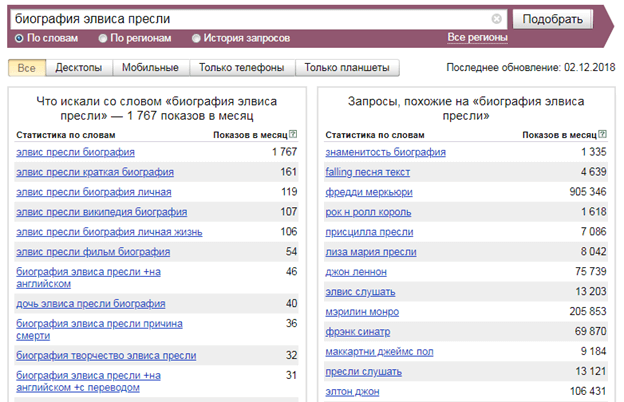Image resolution: width=624 pixels, height=402 pixels.
Task: Open 'маккартни джеймс пол' link
Action: pyautogui.click(x=379, y=352)
